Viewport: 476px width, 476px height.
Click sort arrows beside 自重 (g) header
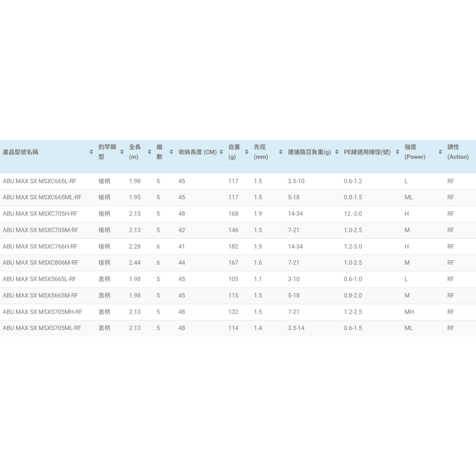point(247,152)
